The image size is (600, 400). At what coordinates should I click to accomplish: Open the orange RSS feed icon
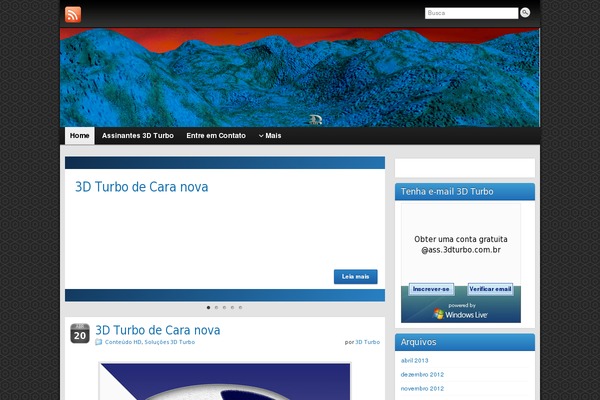[x=73, y=15]
